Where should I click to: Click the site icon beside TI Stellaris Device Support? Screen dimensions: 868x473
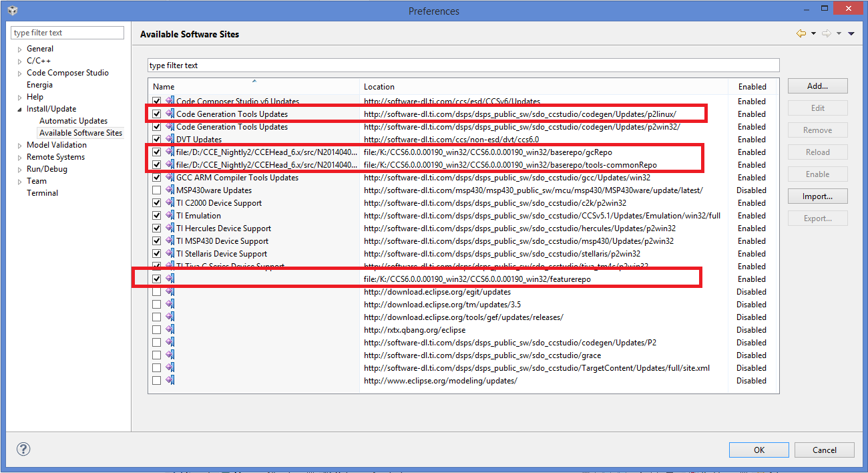click(170, 253)
